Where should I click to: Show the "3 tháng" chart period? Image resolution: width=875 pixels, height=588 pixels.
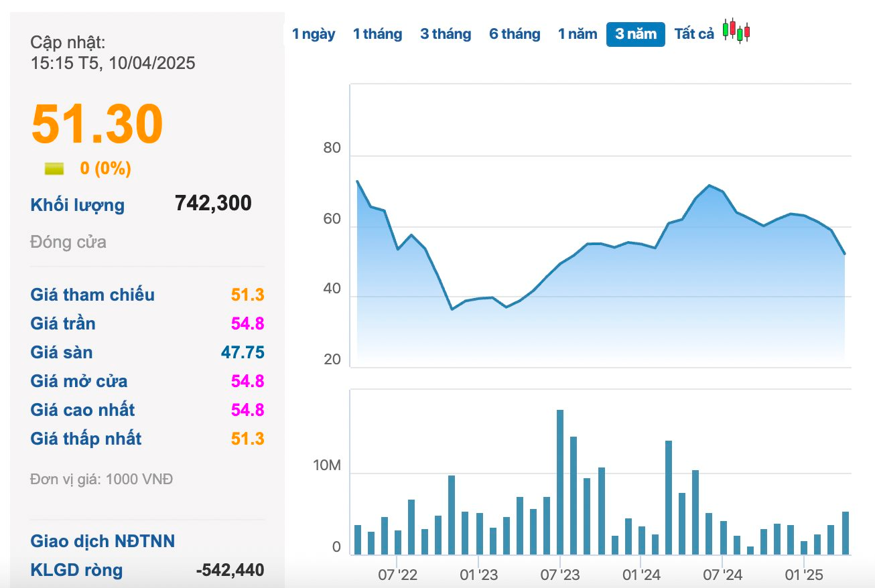point(446,34)
